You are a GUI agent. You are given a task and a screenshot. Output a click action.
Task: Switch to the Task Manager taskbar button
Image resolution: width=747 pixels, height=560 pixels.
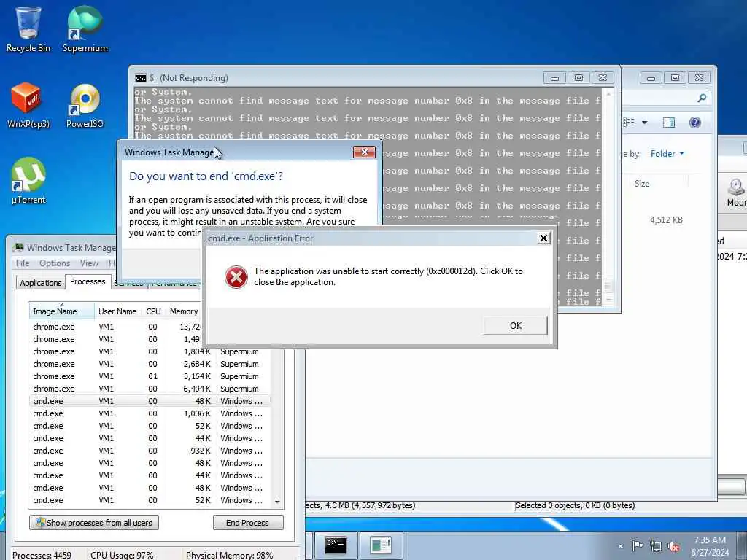pyautogui.click(x=381, y=545)
